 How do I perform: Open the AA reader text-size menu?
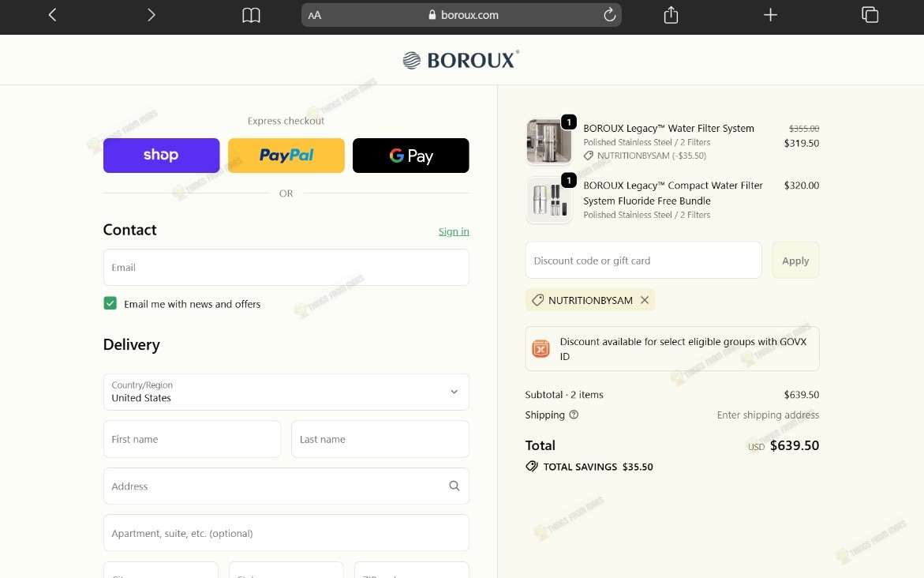tap(315, 15)
